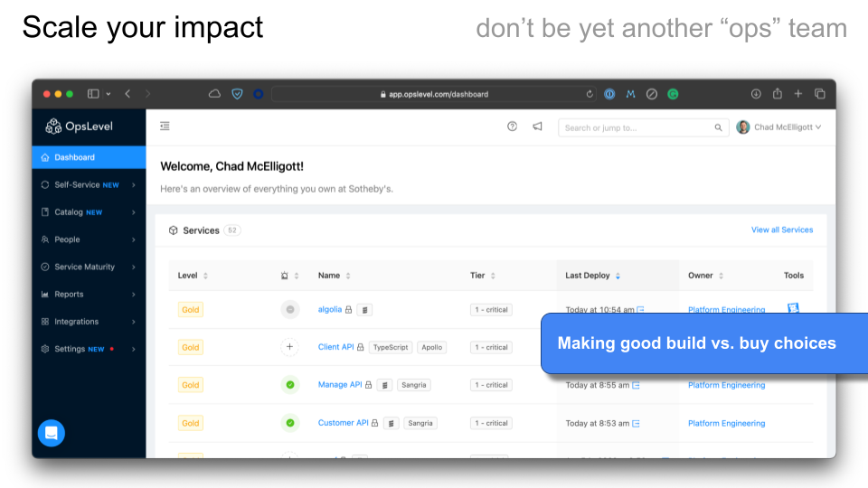Click the green check in Manage API row
This screenshot has height=488, width=868.
click(x=290, y=385)
